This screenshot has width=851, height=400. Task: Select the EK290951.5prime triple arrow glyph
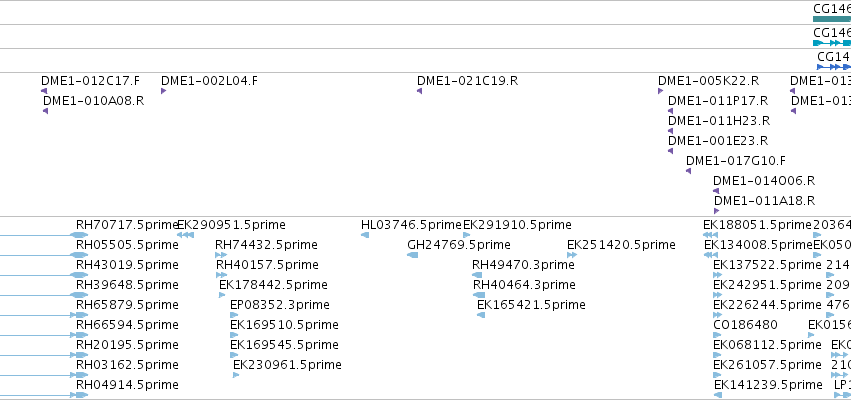[x=186, y=235]
